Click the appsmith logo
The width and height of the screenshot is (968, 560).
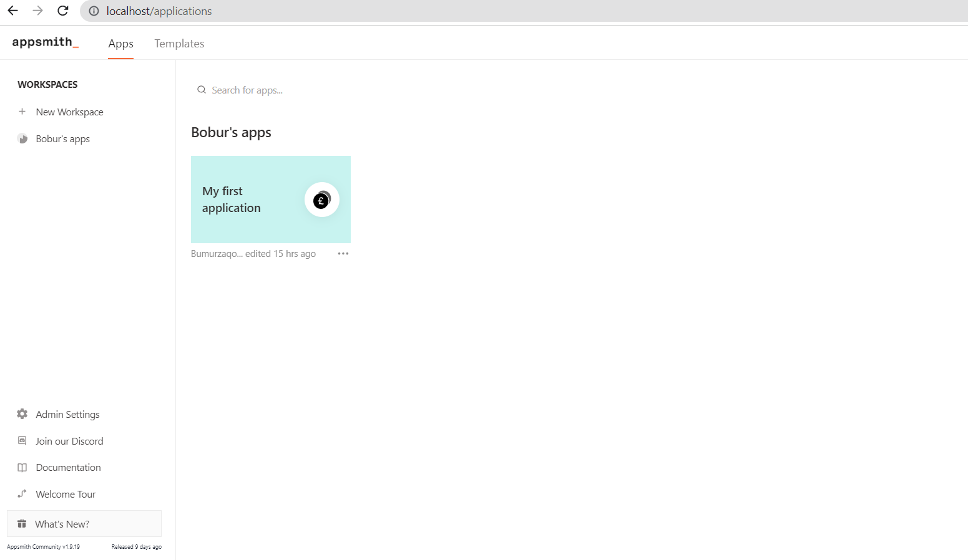pyautogui.click(x=45, y=42)
